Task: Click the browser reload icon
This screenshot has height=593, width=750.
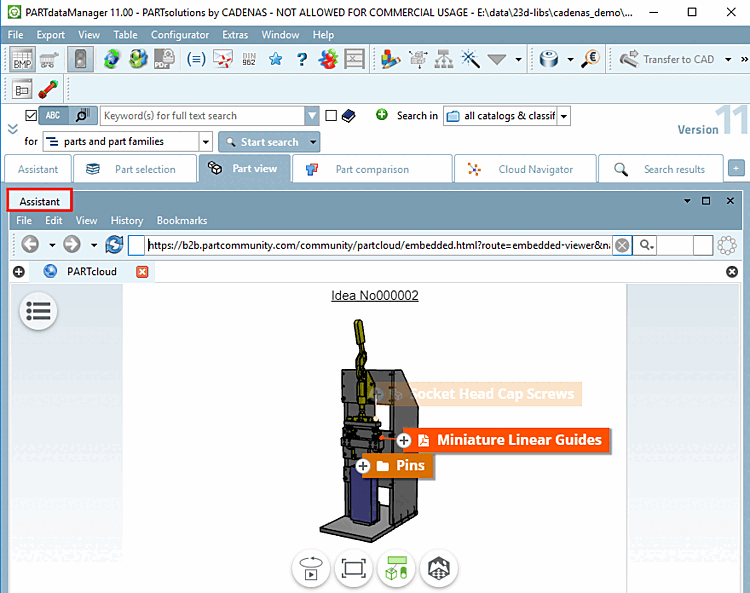Action: [x=114, y=245]
